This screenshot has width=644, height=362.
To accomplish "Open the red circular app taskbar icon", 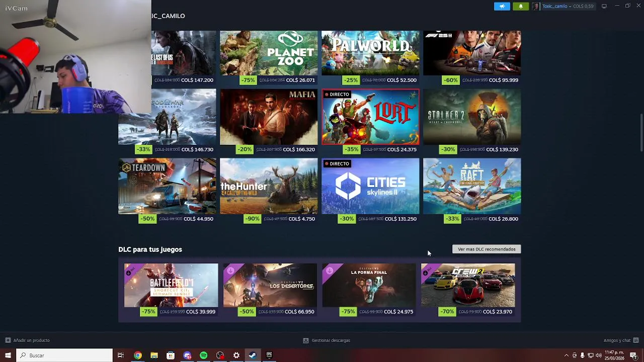I will coord(220,355).
